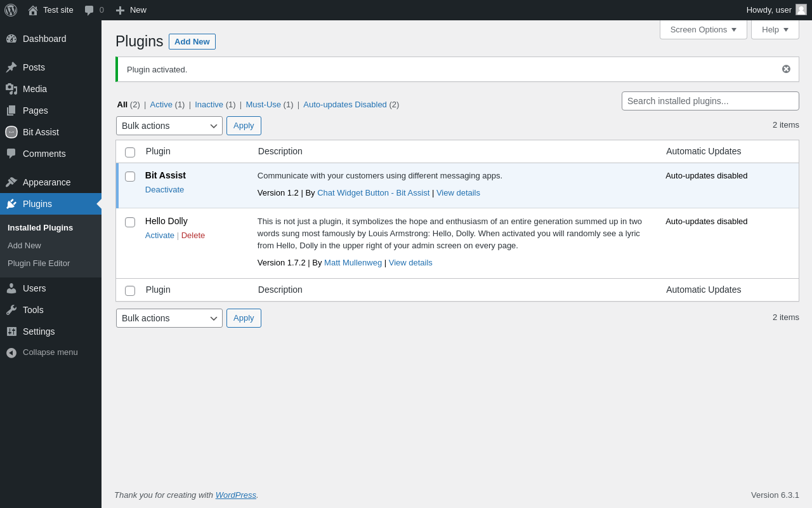The height and width of the screenshot is (508, 812).
Task: Expand the Help tab
Action: (x=775, y=29)
